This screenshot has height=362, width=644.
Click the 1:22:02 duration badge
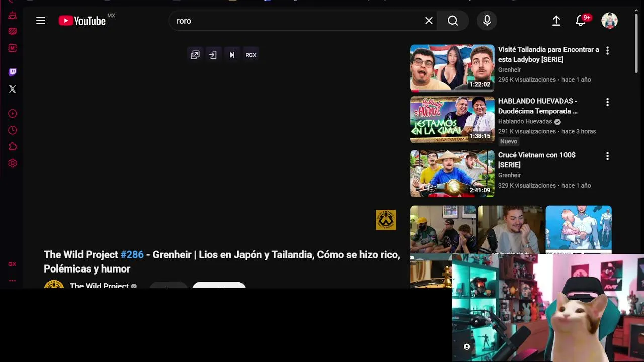[480, 84]
